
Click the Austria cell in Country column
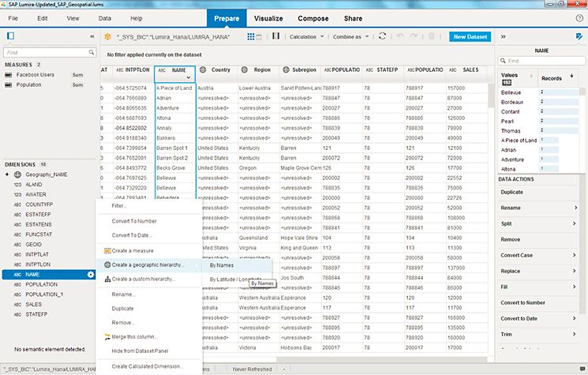pyautogui.click(x=205, y=88)
